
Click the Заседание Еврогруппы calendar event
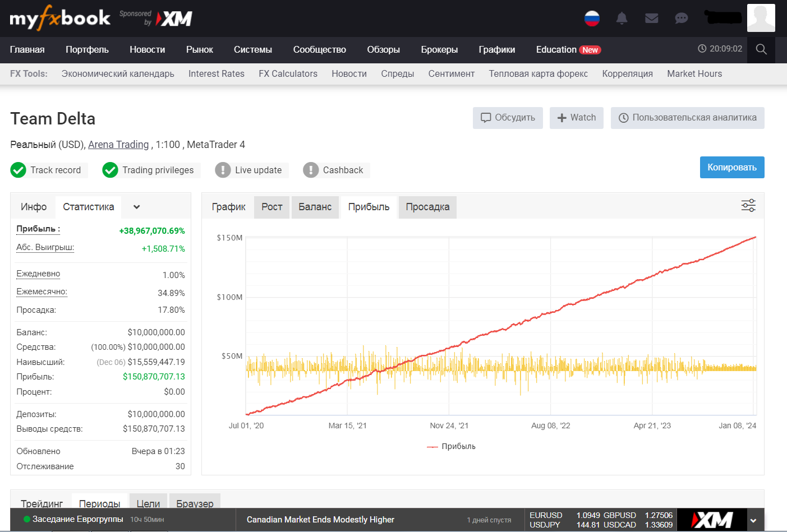[78, 519]
